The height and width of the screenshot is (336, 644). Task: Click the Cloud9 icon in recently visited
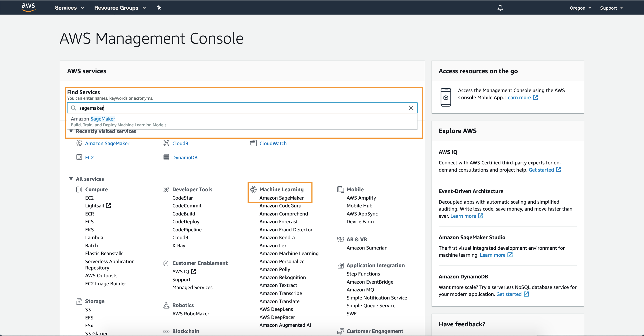point(167,143)
